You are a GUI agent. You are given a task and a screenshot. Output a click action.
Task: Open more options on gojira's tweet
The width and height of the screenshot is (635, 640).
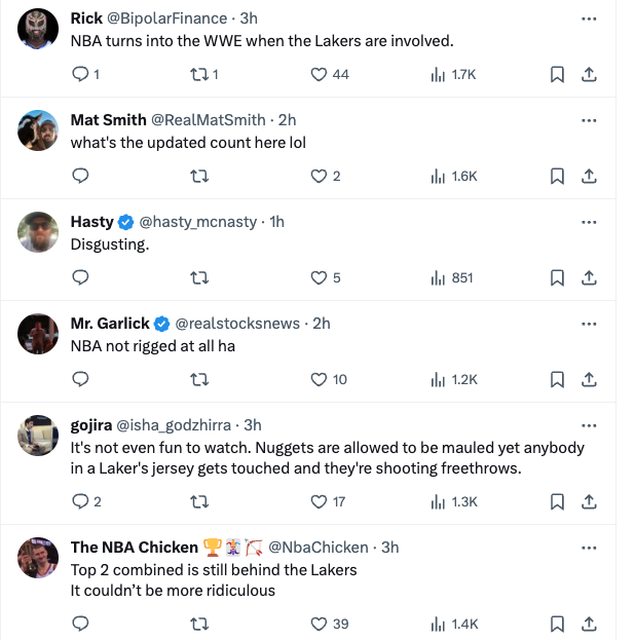click(589, 425)
